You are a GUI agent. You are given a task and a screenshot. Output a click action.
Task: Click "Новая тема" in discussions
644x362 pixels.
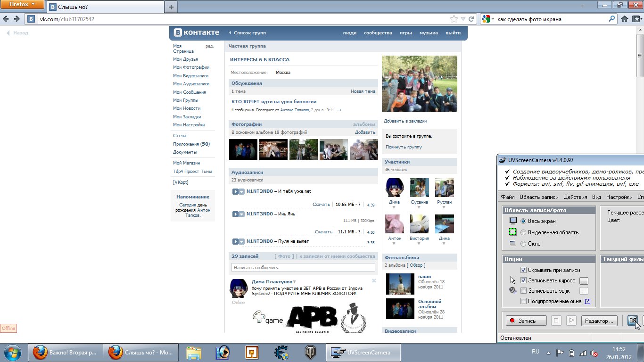(x=363, y=91)
